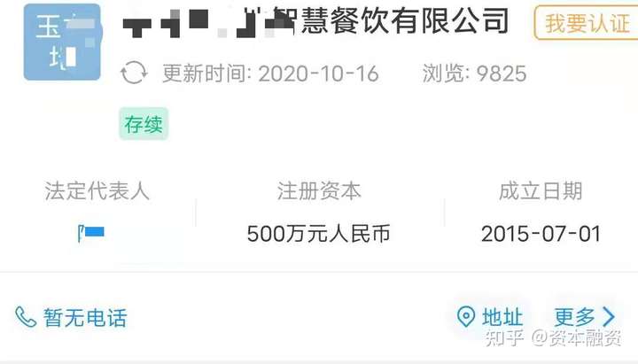Tap the 2015-07-01 establishment date
638x364 pixels.
[x=541, y=234]
